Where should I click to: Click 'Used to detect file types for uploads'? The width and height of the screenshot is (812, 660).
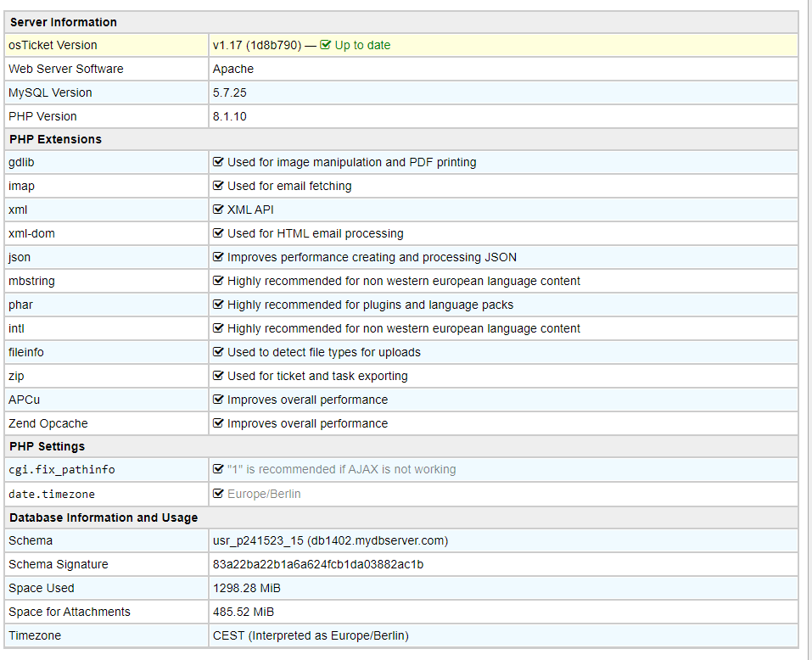pyautogui.click(x=323, y=353)
